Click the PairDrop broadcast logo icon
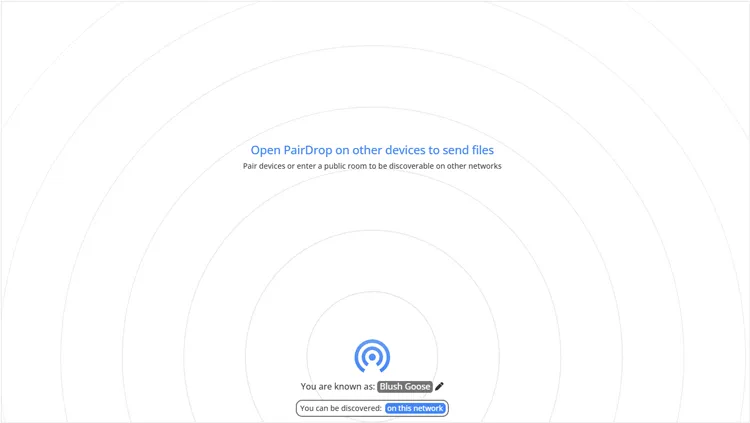This screenshot has height=423, width=750. (x=372, y=356)
